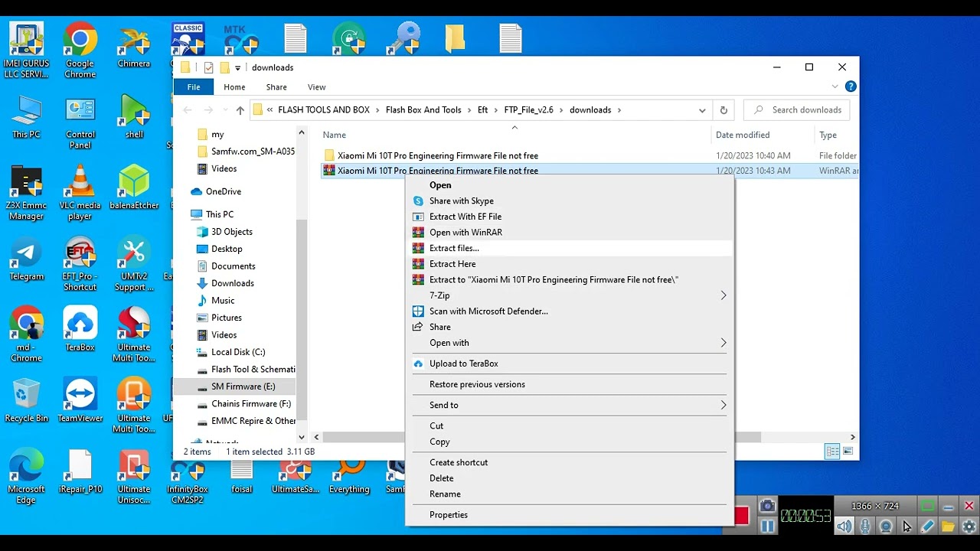Expand the 7-Zip submenu arrow
Viewport: 980px width, 551px height.
[723, 295]
